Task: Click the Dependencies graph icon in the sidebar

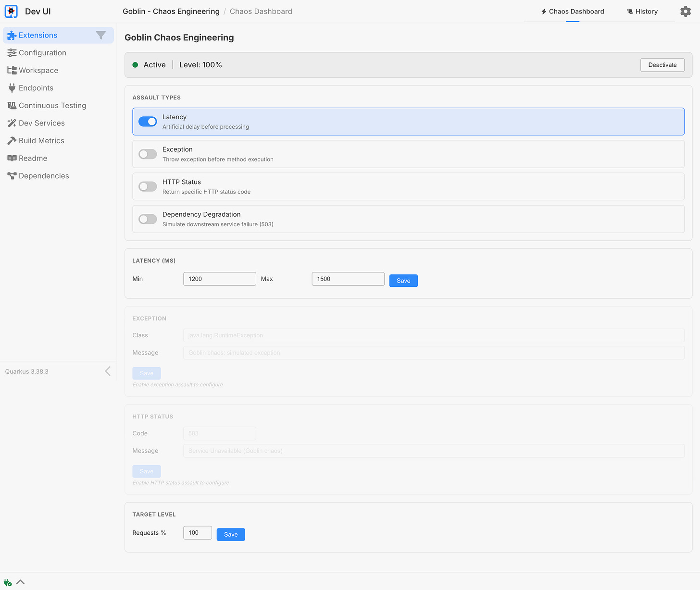Action: [x=12, y=176]
